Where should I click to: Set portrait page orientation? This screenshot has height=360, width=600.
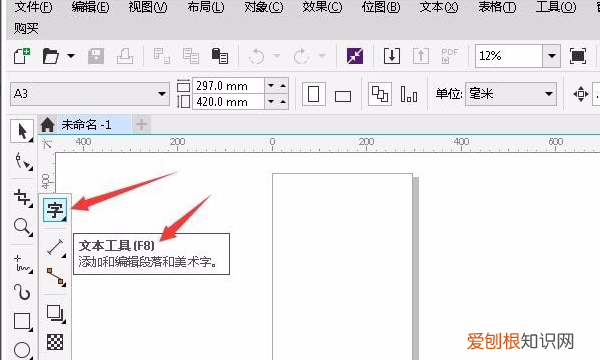click(314, 94)
